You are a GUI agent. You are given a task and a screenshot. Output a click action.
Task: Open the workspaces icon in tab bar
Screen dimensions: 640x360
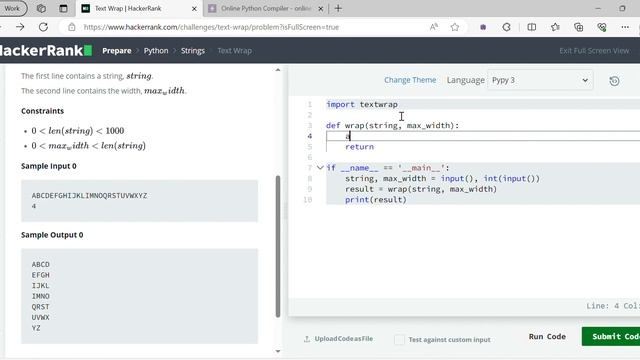pyautogui.click(x=41, y=8)
